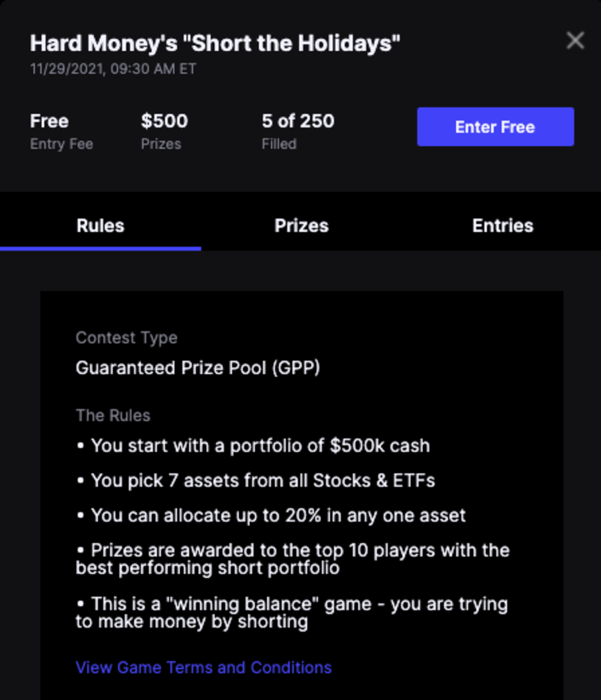Image resolution: width=601 pixels, height=700 pixels.
Task: Close the contest details dialog
Action: tap(575, 41)
